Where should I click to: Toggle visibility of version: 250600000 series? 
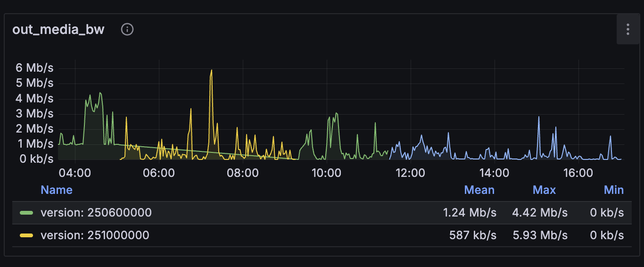pos(96,213)
